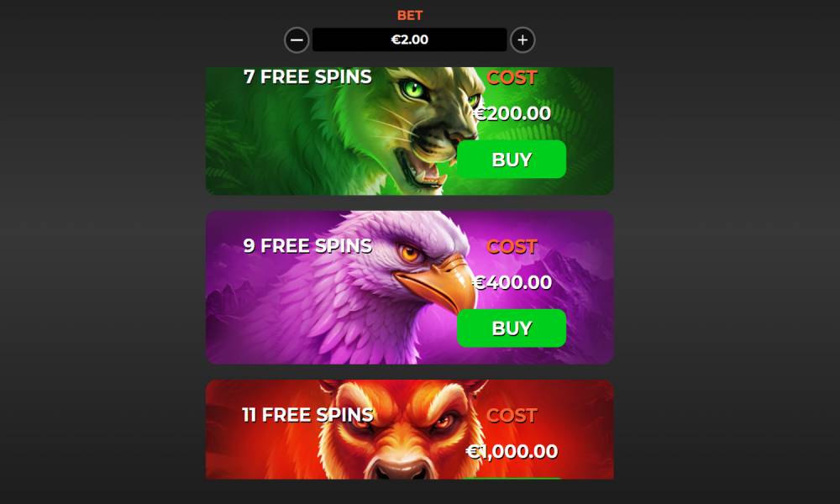Click the COST label on red card
Viewport: 840px width, 504px height.
[x=512, y=416]
